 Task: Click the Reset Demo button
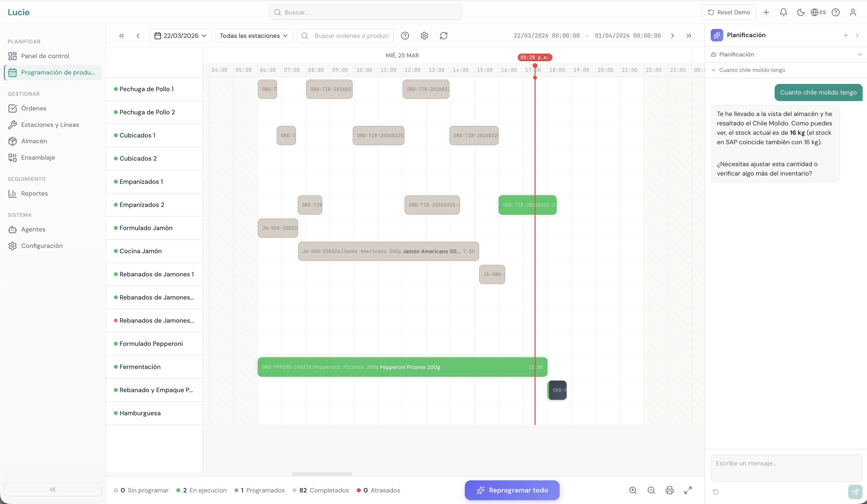pos(729,12)
